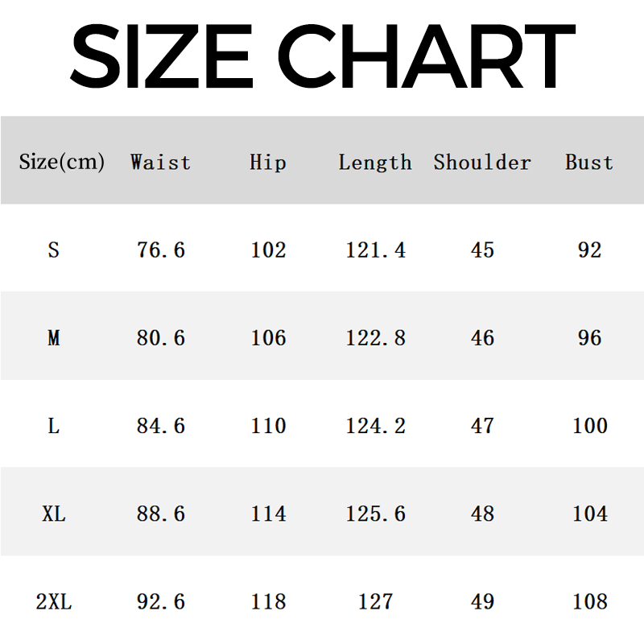The width and height of the screenshot is (644, 644).
Task: Click the Hip column header
Action: point(268,162)
